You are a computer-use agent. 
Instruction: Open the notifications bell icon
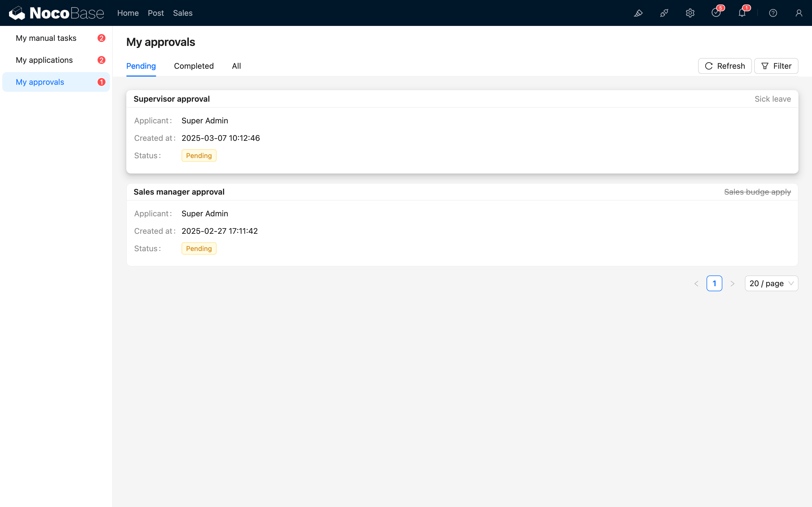[742, 13]
